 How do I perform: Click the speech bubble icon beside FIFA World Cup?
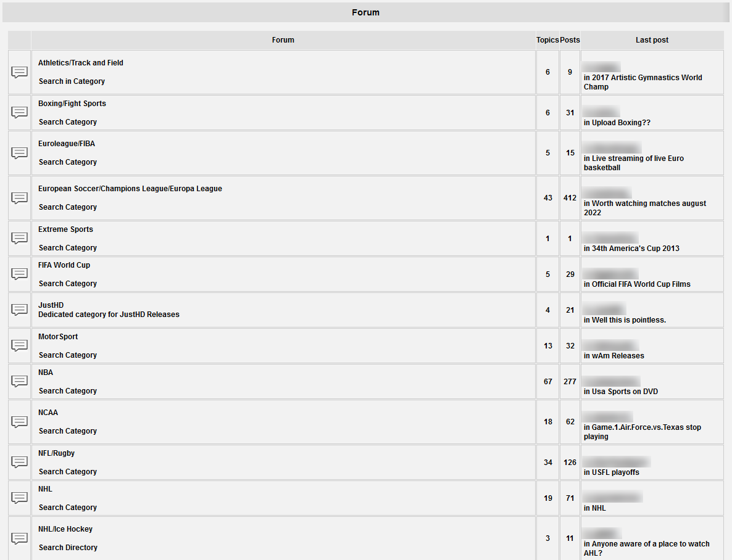point(20,274)
